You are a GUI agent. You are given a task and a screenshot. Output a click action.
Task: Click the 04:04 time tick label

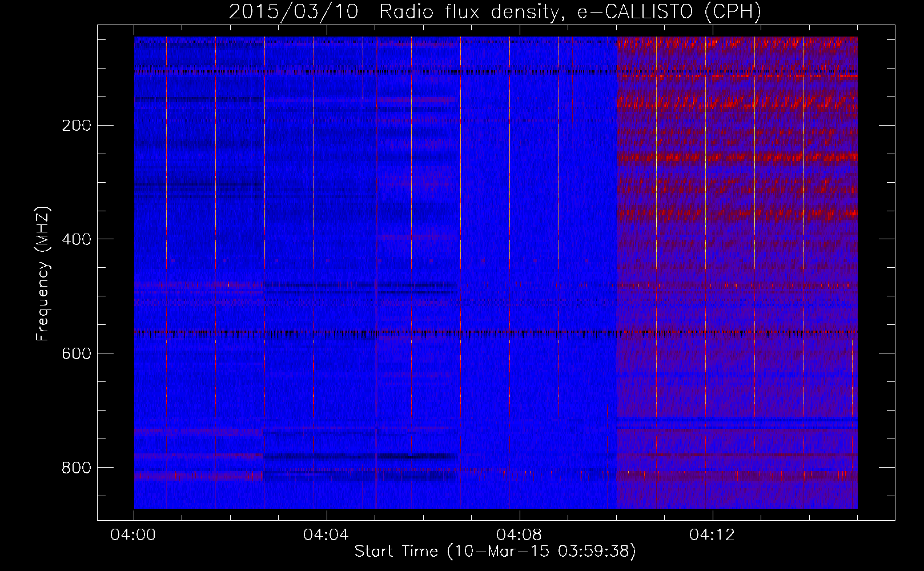[x=326, y=535]
